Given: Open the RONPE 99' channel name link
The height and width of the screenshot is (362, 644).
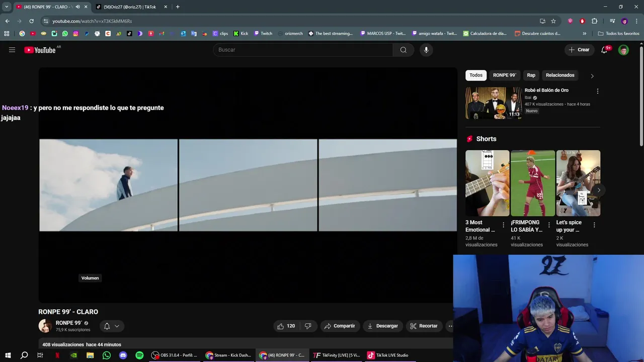Looking at the screenshot, I should coord(69,323).
